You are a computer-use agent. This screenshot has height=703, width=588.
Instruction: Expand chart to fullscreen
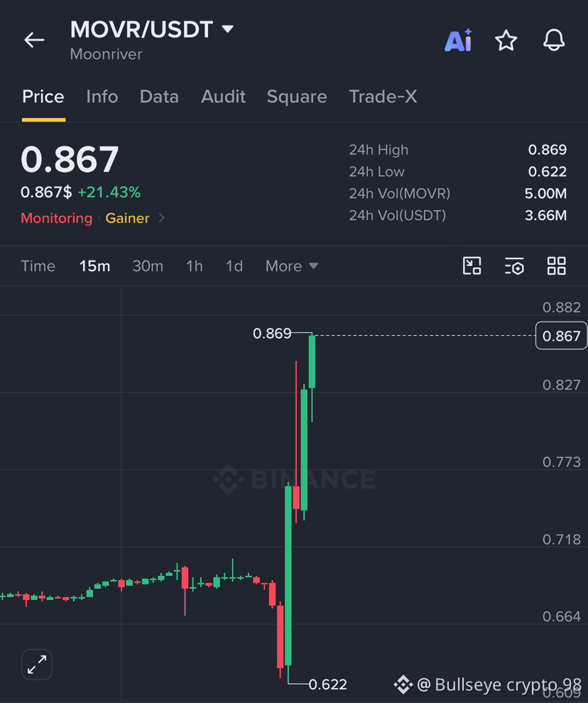(x=37, y=665)
